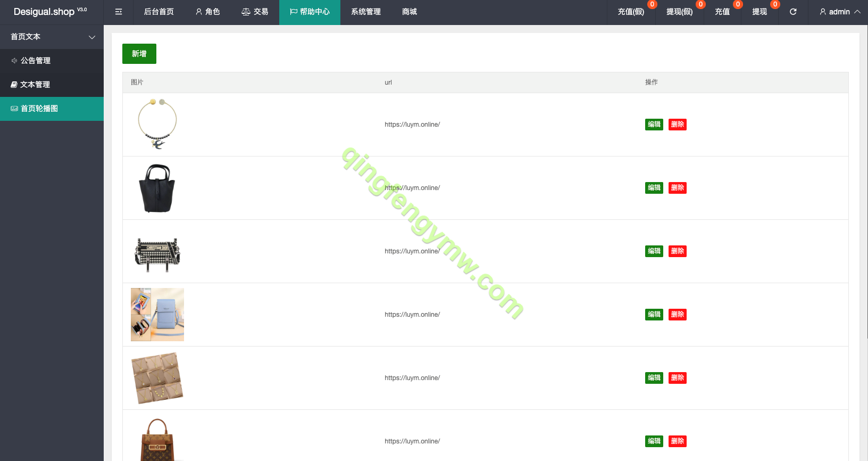This screenshot has width=868, height=461.
Task: Open 商城 menu
Action: pos(410,12)
